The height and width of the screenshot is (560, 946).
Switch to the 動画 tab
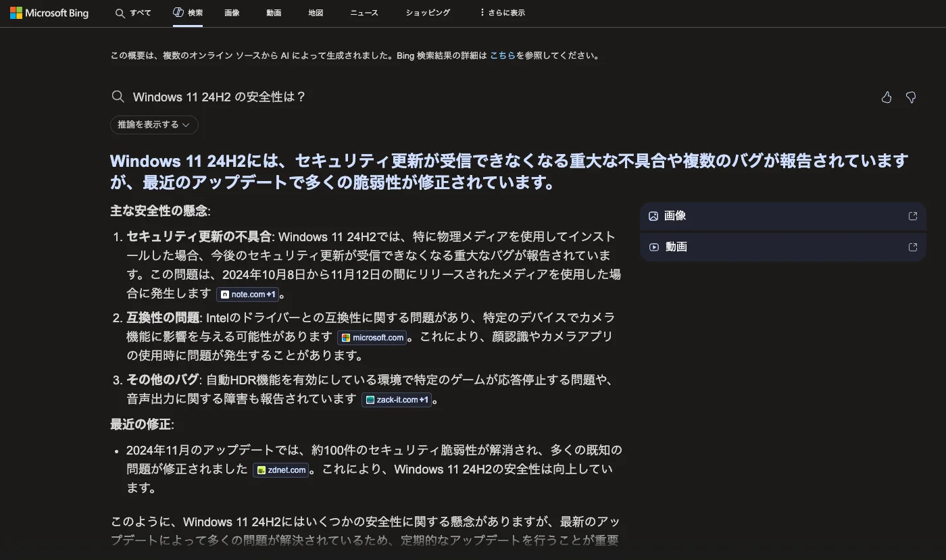click(x=274, y=13)
